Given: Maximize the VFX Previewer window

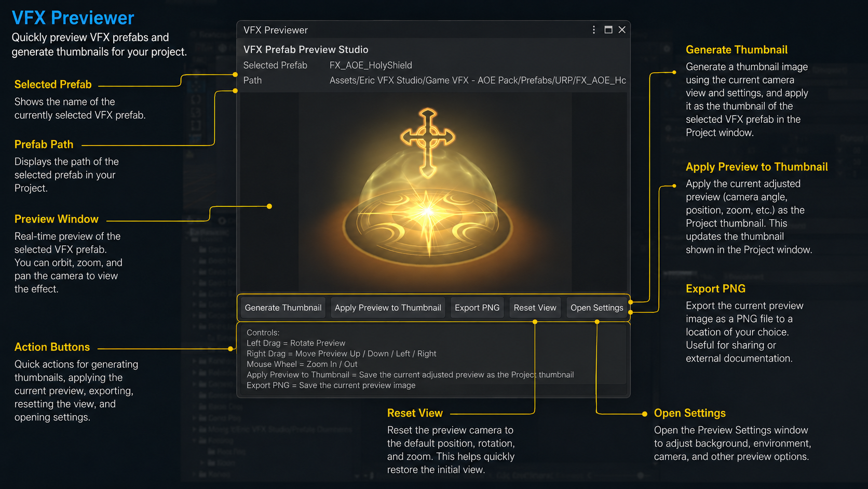Looking at the screenshot, I should (608, 30).
